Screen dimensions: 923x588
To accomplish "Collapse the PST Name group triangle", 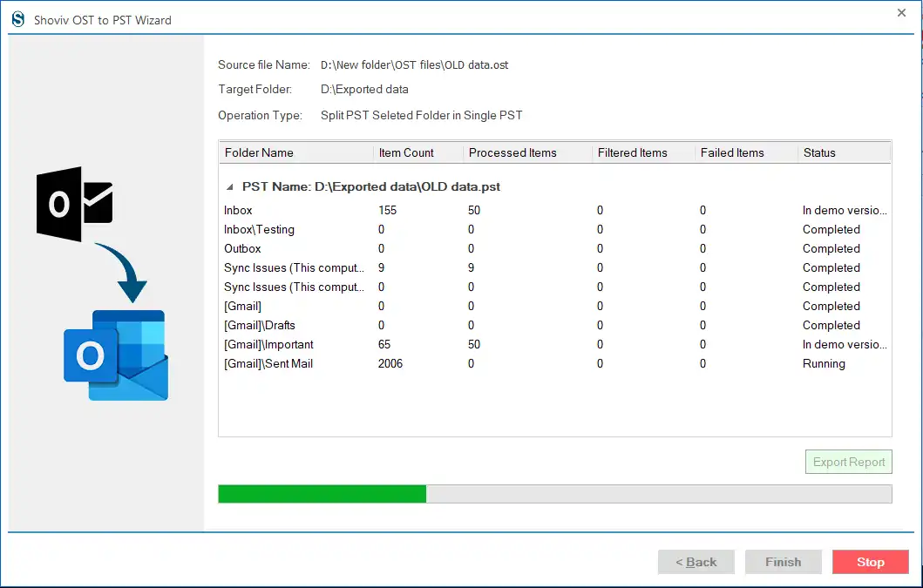I will pos(230,187).
